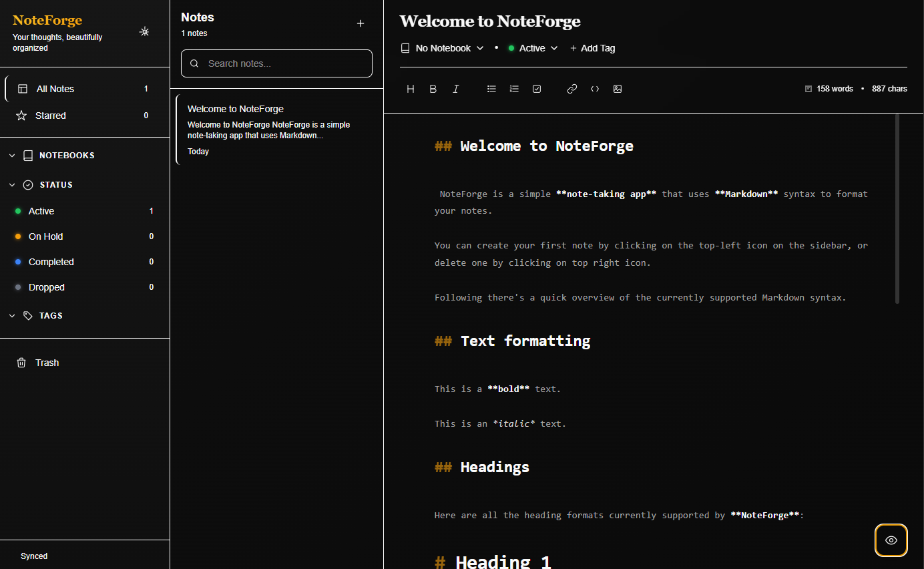This screenshot has height=569, width=924.
Task: Apply italic formatting from toolbar
Action: click(456, 89)
